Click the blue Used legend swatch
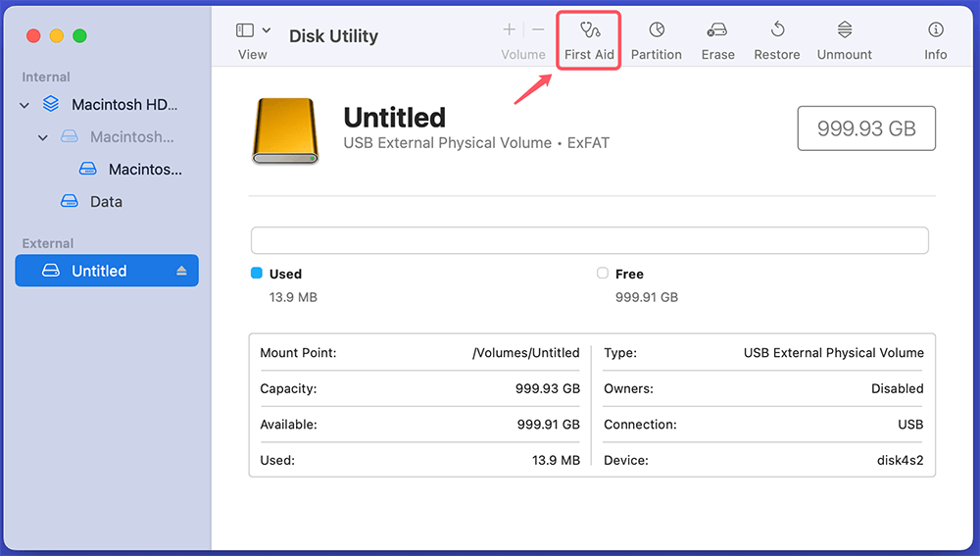The image size is (980, 556). 257,274
